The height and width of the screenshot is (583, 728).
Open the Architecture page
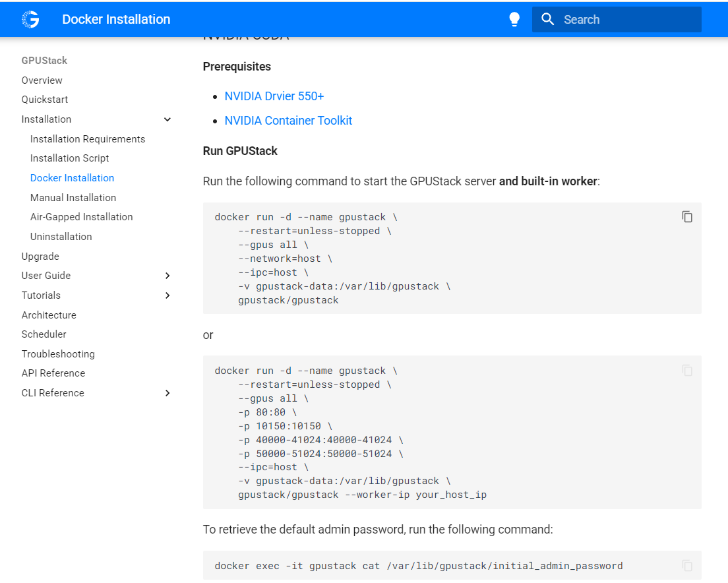49,315
